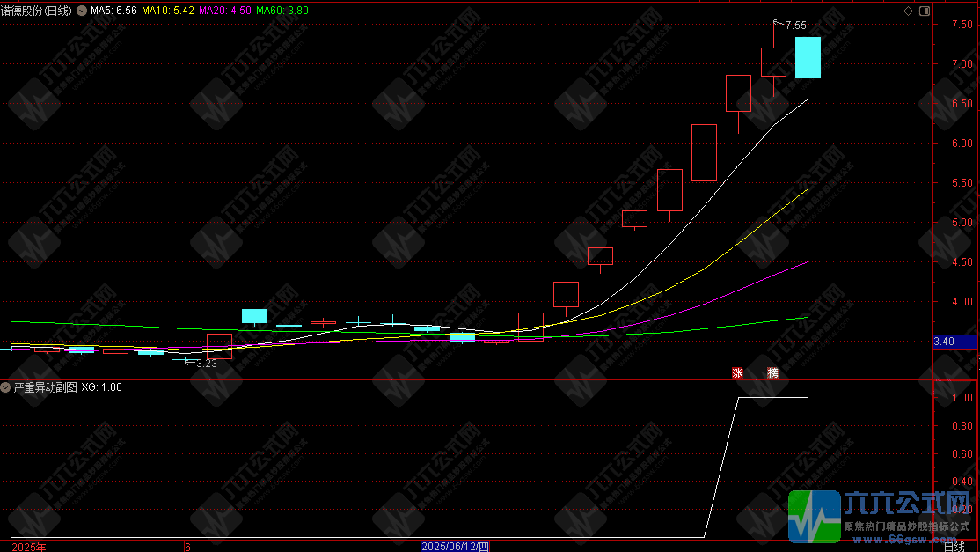Click the last cyan candlestick near 7.55
The image size is (980, 552).
[x=808, y=58]
